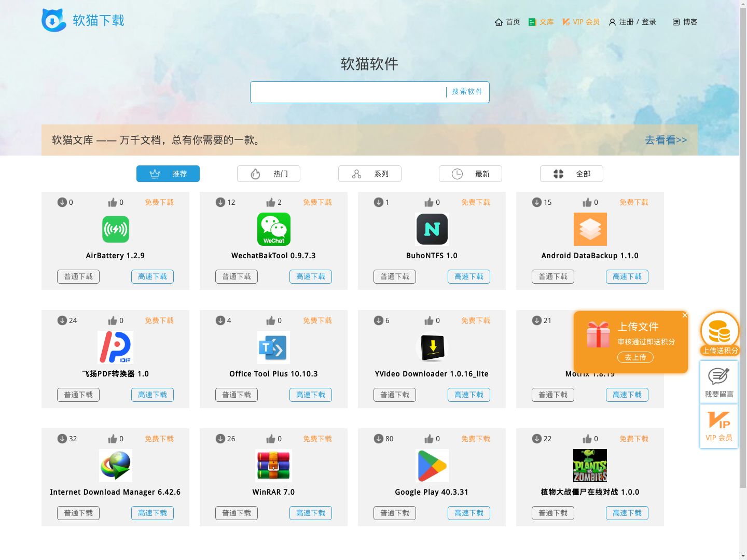Open the VIP 会员 sidebar icon
This screenshot has height=560, width=747.
pyautogui.click(x=719, y=426)
